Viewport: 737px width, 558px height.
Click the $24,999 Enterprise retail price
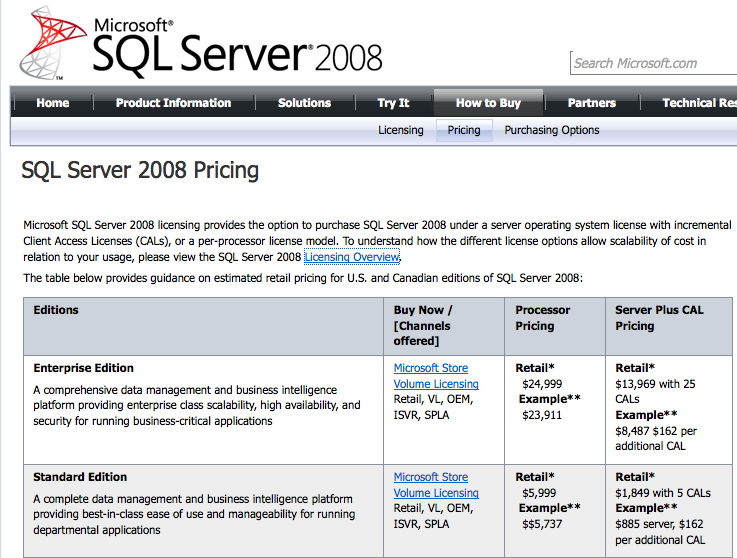542,384
